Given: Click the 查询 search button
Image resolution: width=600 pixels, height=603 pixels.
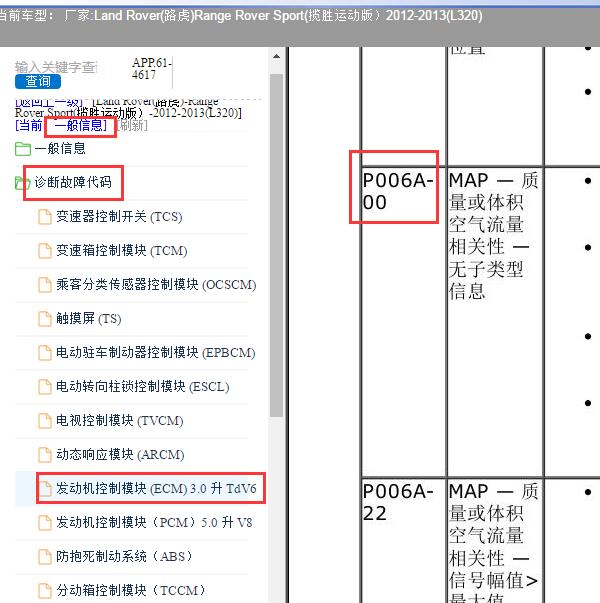Looking at the screenshot, I should tap(38, 81).
